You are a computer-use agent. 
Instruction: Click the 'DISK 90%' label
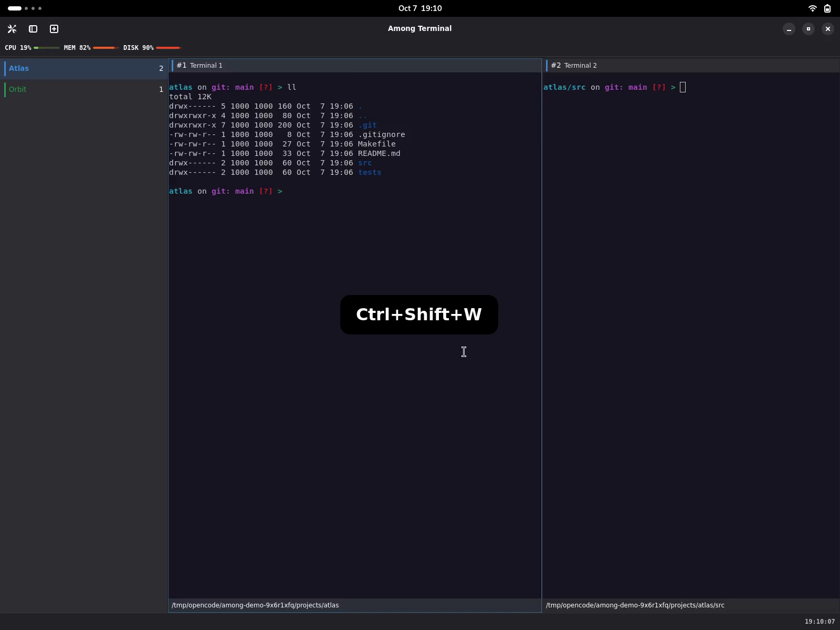pos(139,48)
